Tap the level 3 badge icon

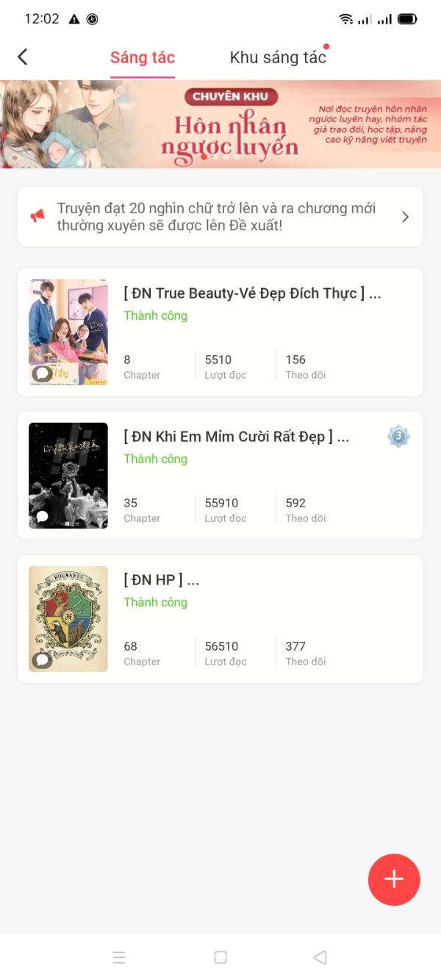click(398, 436)
